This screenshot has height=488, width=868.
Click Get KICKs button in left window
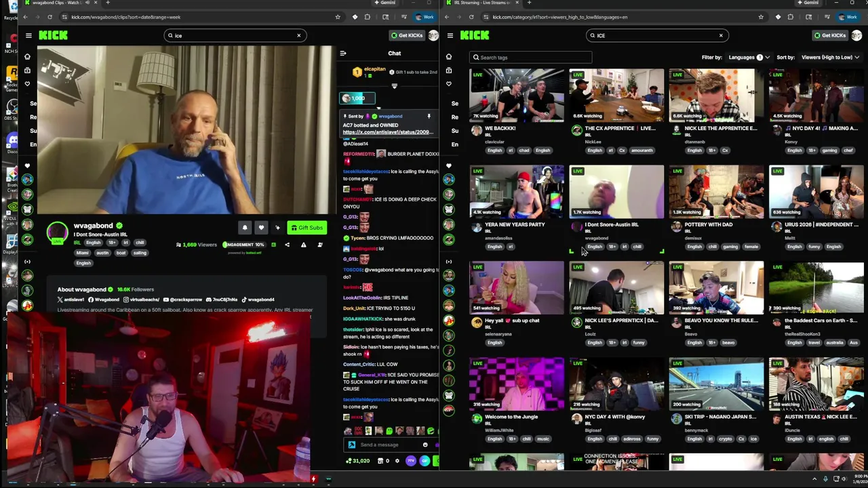(407, 35)
